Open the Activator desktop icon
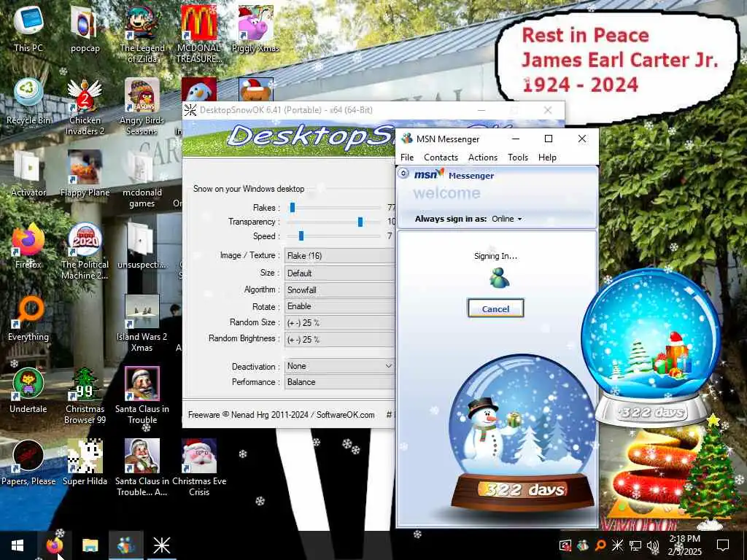 pos(28,172)
